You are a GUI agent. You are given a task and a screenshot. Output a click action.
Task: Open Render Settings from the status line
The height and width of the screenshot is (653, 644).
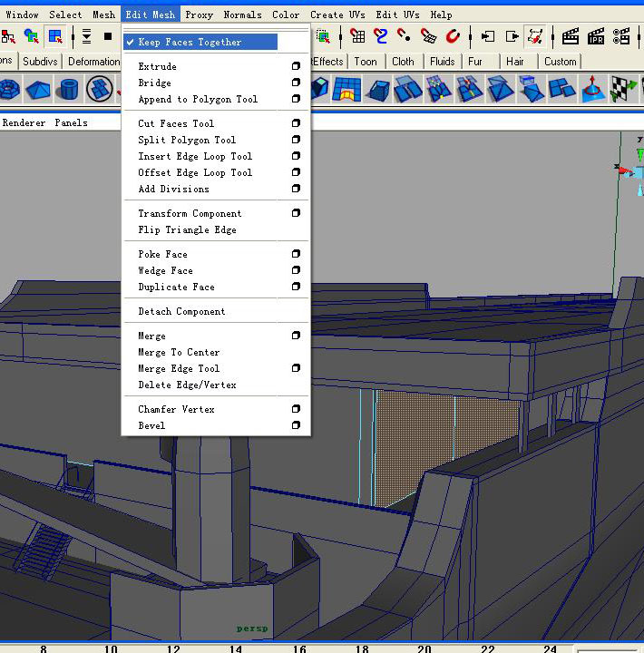click(621, 36)
